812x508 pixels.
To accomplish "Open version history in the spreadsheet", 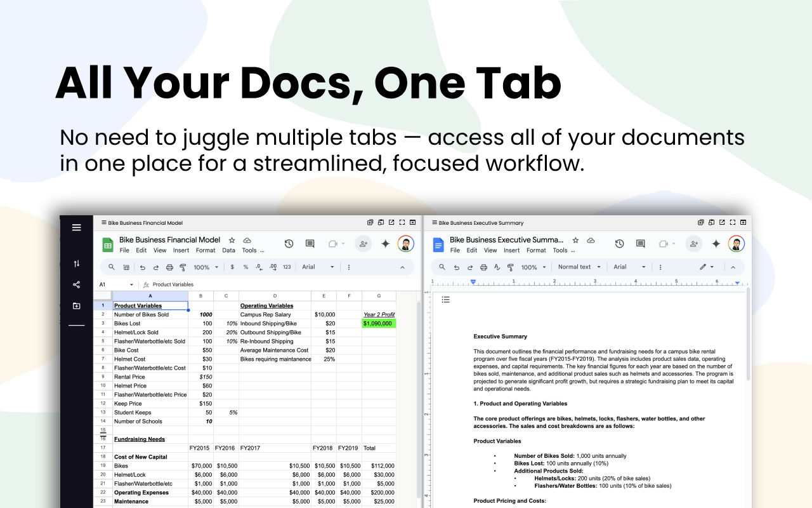I will click(289, 243).
